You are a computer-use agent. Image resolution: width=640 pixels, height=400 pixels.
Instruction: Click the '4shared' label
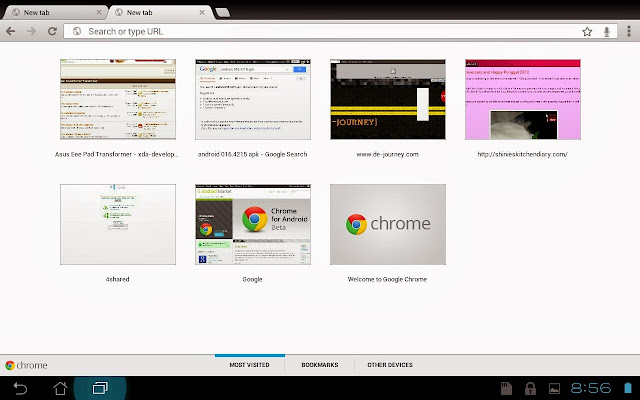pos(118,279)
